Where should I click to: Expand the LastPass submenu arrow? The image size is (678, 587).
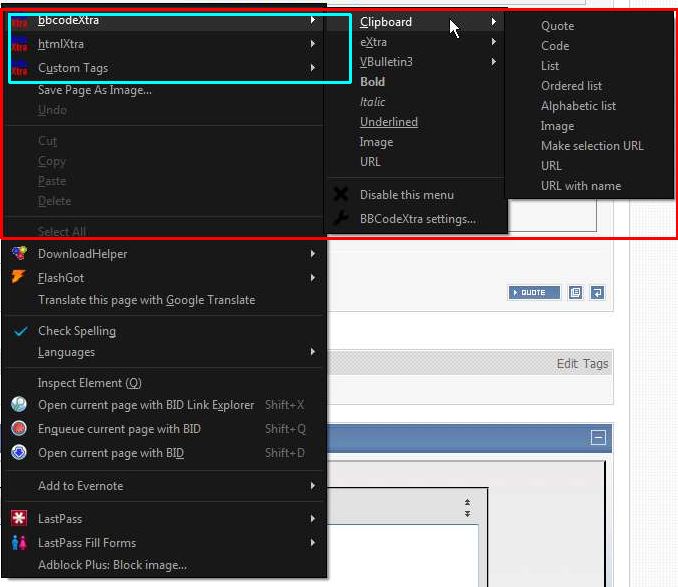click(x=313, y=518)
